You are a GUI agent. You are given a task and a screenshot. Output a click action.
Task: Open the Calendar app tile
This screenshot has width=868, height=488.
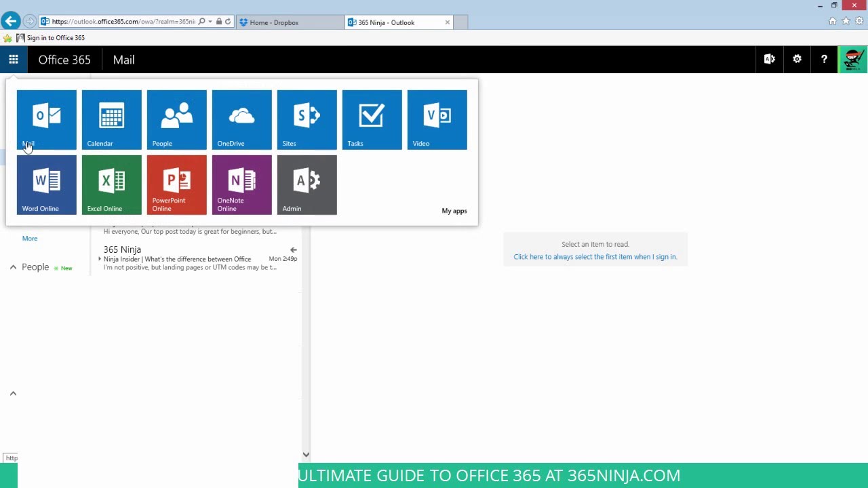tap(111, 119)
